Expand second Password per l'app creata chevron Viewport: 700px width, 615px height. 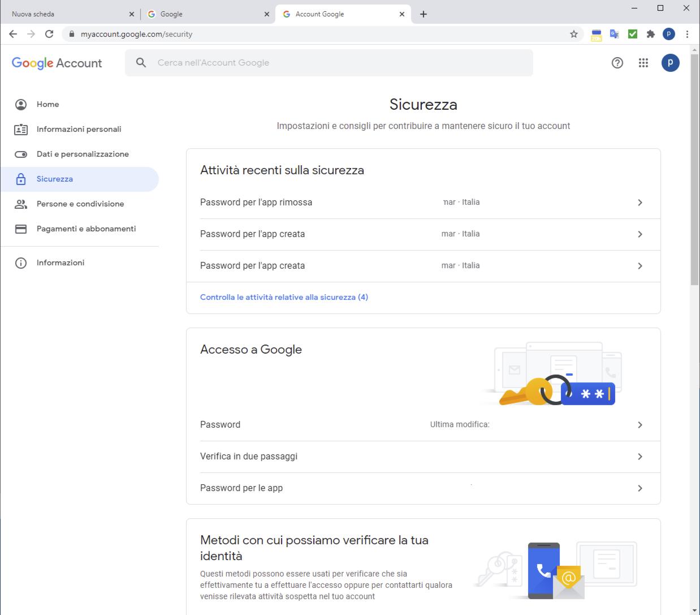pos(640,266)
